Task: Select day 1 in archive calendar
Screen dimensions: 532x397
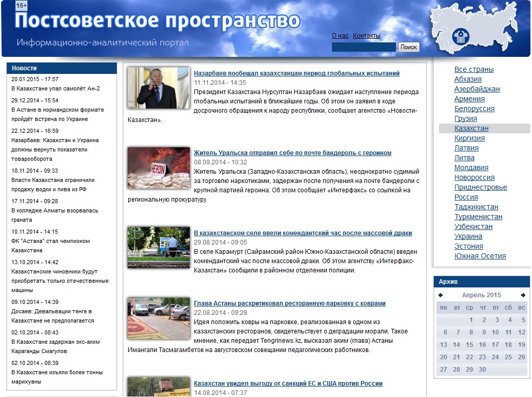Action: [x=471, y=320]
